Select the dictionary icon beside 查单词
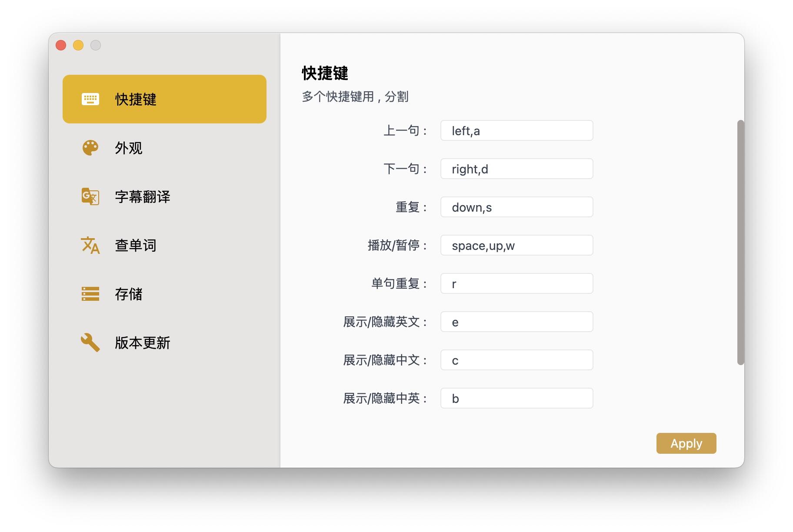Image resolution: width=793 pixels, height=532 pixels. coord(90,246)
